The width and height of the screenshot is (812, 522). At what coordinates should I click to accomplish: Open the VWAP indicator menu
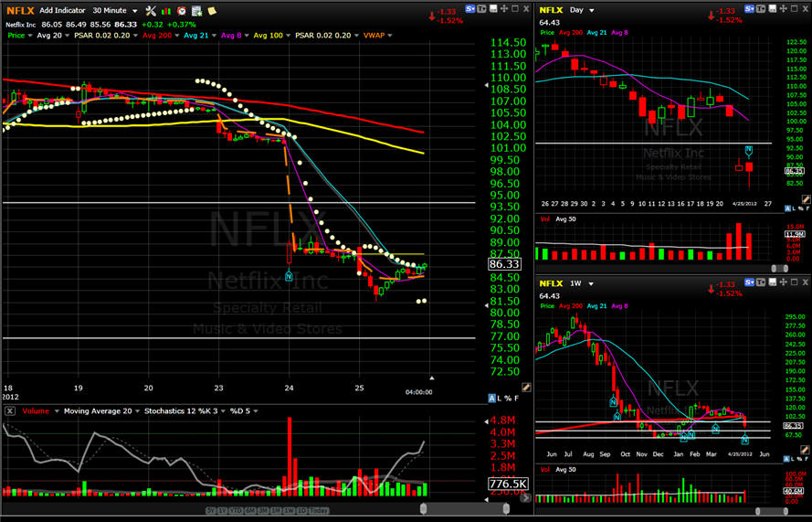tap(377, 36)
